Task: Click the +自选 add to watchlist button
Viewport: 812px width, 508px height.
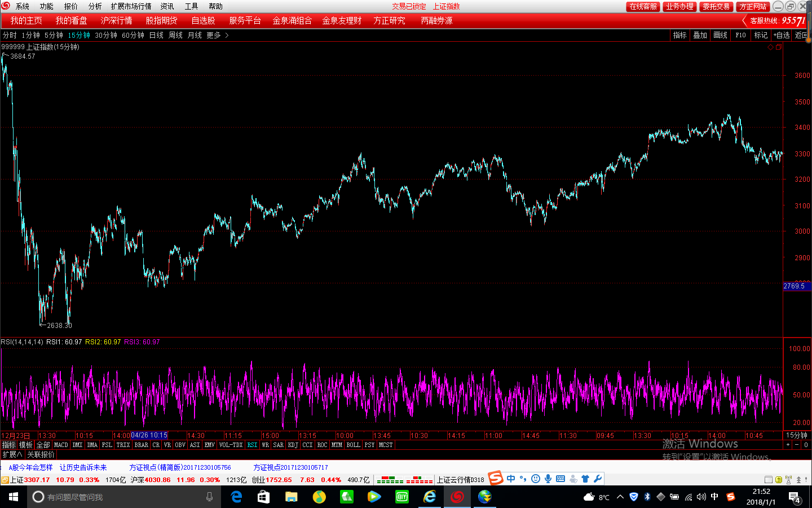Action: [x=782, y=35]
